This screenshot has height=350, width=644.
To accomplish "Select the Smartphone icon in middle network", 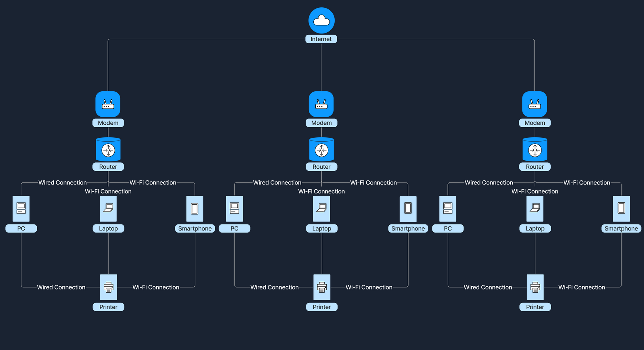I will click(x=408, y=209).
